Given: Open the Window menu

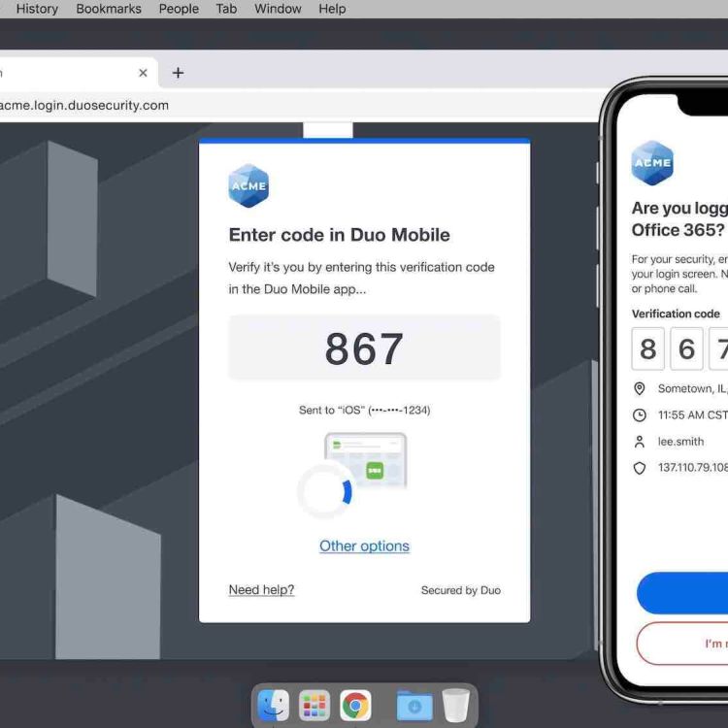Looking at the screenshot, I should (x=278, y=9).
